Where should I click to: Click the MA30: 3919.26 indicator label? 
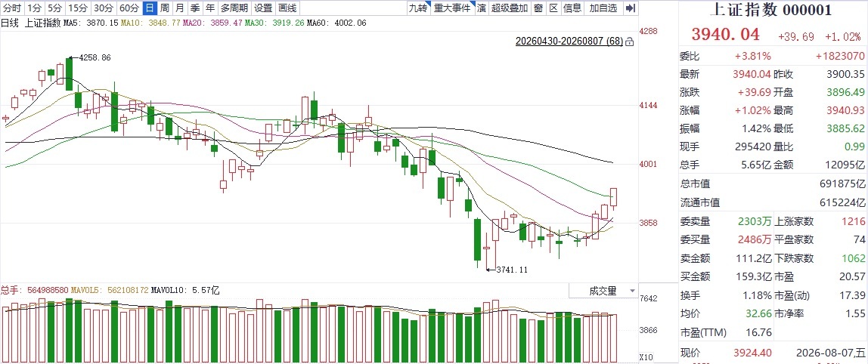coord(274,23)
